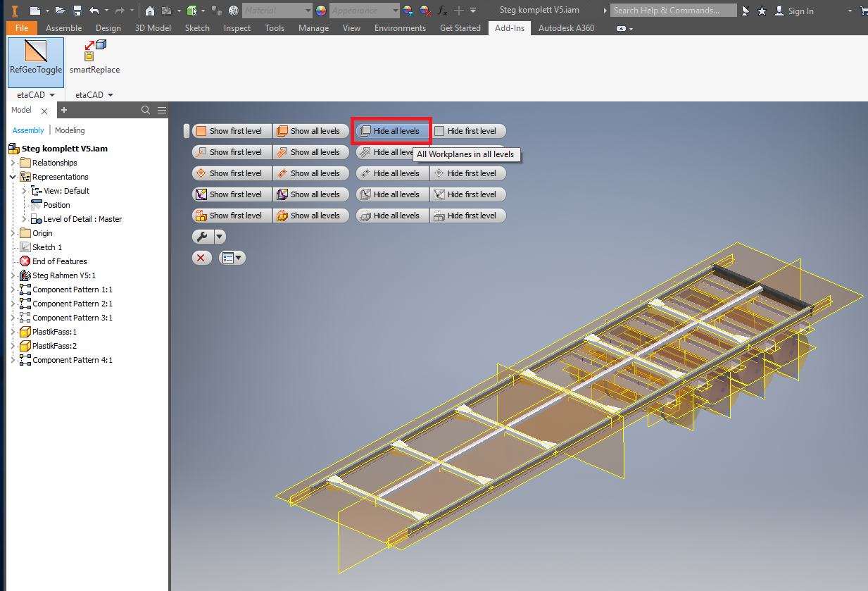Hide first level sketches
Screen dimensions: 868x591
tap(468, 194)
